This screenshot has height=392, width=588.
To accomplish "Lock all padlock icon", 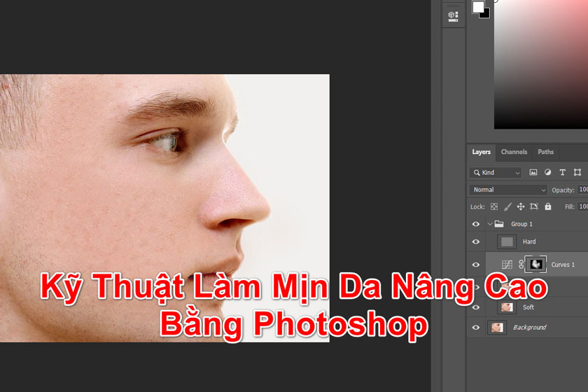I will coord(548,206).
